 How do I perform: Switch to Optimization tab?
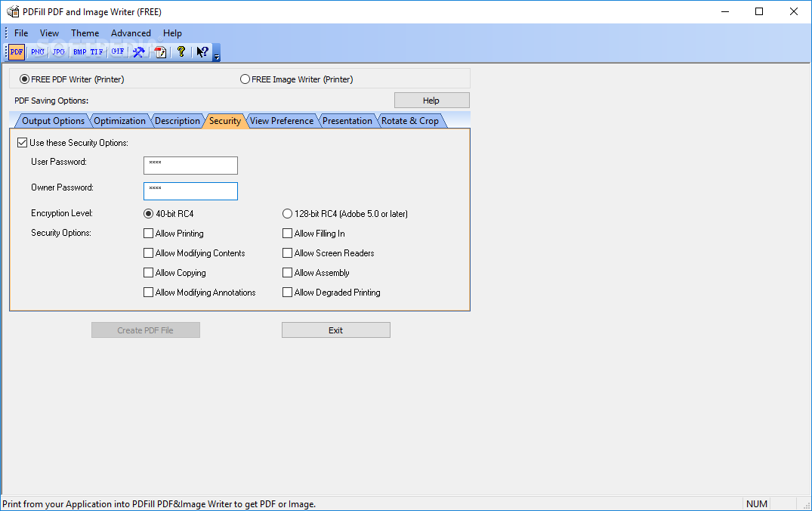(x=119, y=121)
